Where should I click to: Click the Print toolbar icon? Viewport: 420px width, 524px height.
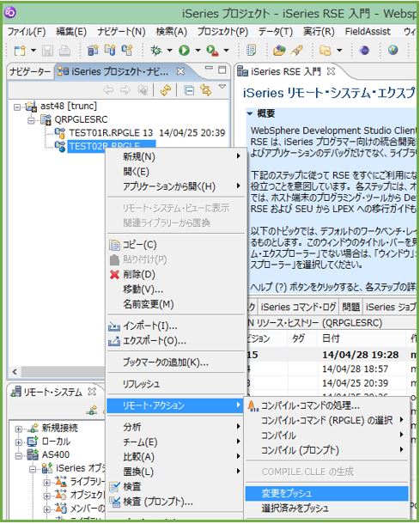[64, 51]
